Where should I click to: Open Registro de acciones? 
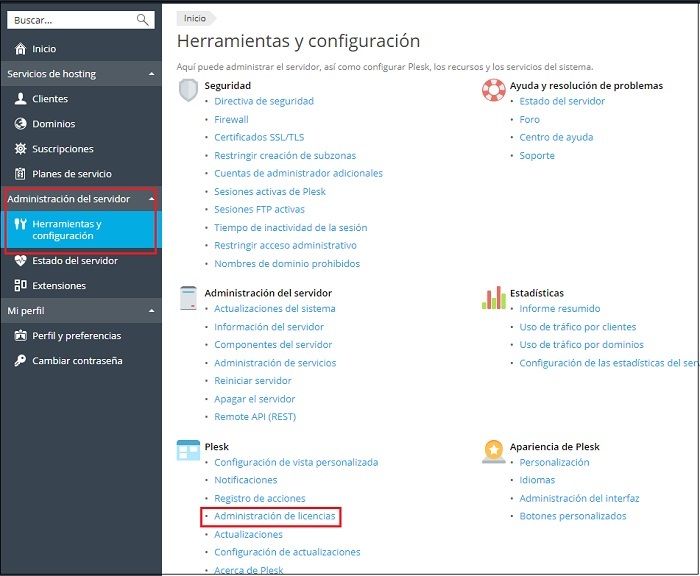click(260, 498)
